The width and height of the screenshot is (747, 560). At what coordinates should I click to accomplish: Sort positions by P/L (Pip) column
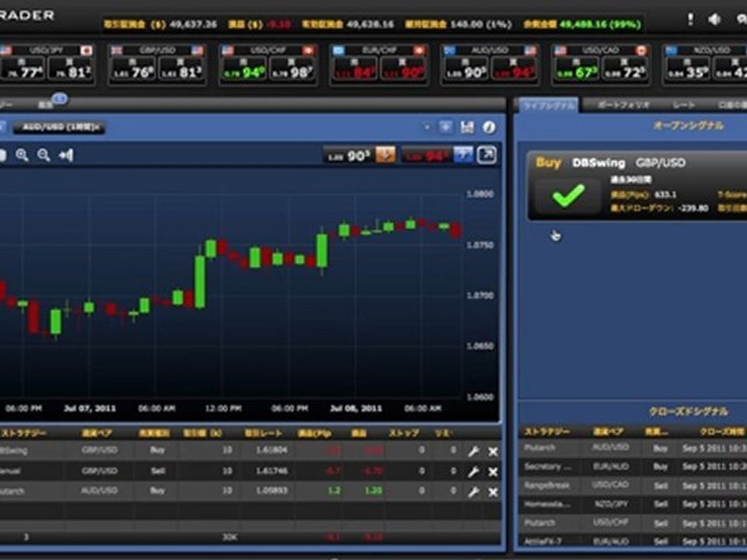coord(314,433)
